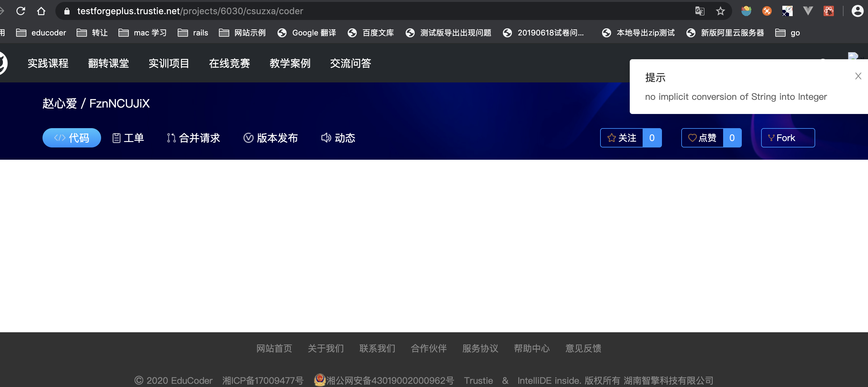Screen dimensions: 868x387
Task: Open 联系我们 footer link
Action: (x=377, y=348)
